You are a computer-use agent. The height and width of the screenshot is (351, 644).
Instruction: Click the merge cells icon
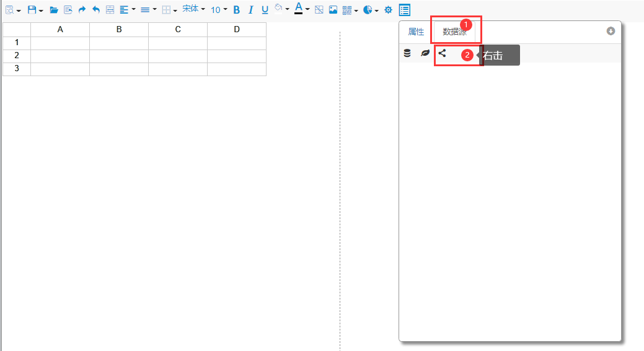pyautogui.click(x=110, y=10)
